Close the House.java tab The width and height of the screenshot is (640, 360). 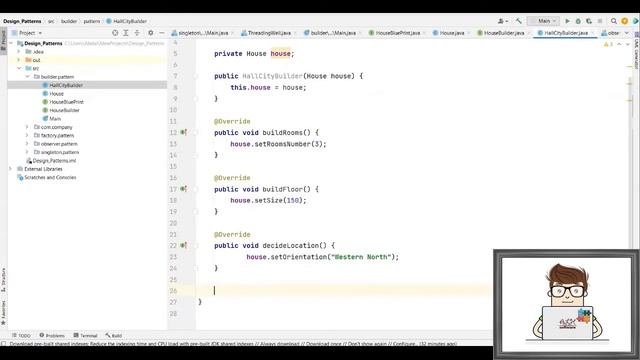(469, 33)
